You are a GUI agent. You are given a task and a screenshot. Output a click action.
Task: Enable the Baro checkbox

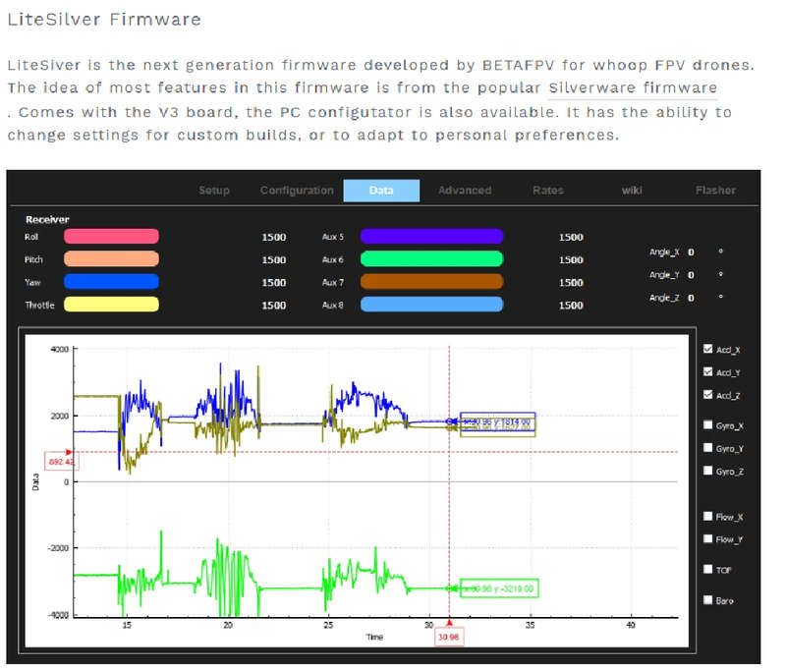pos(707,600)
